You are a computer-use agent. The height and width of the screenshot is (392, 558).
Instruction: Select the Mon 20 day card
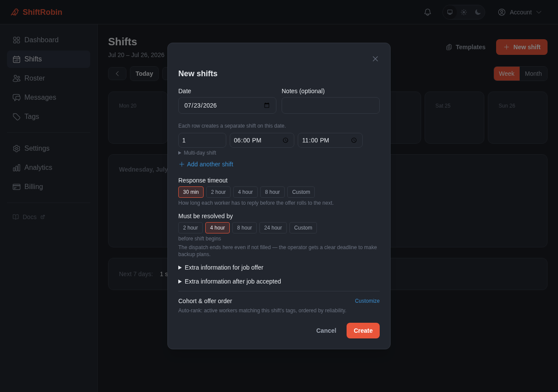tap(138, 118)
